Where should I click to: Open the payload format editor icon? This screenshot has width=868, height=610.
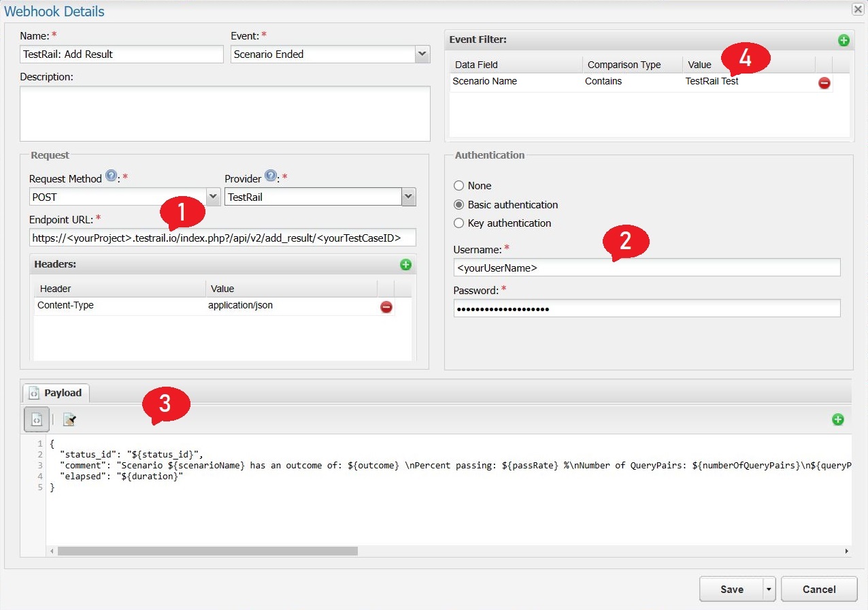68,419
